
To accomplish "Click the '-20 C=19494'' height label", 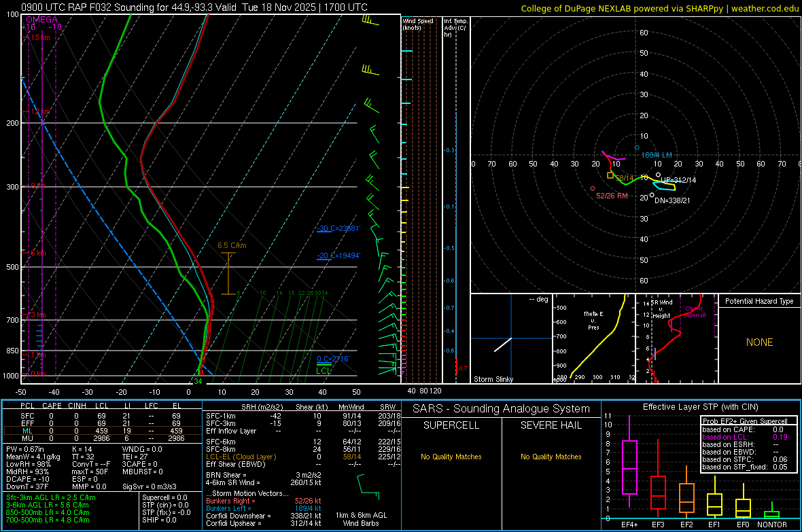I will (x=338, y=255).
